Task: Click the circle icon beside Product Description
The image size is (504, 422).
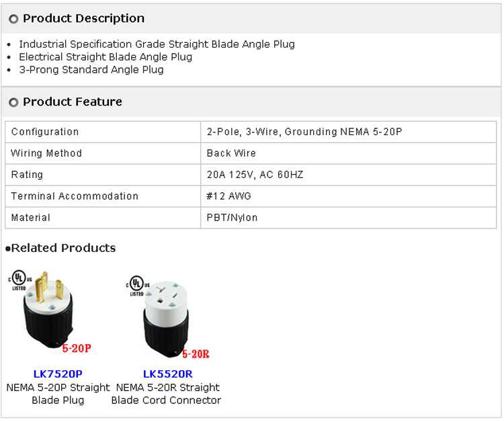Action: [x=13, y=19]
